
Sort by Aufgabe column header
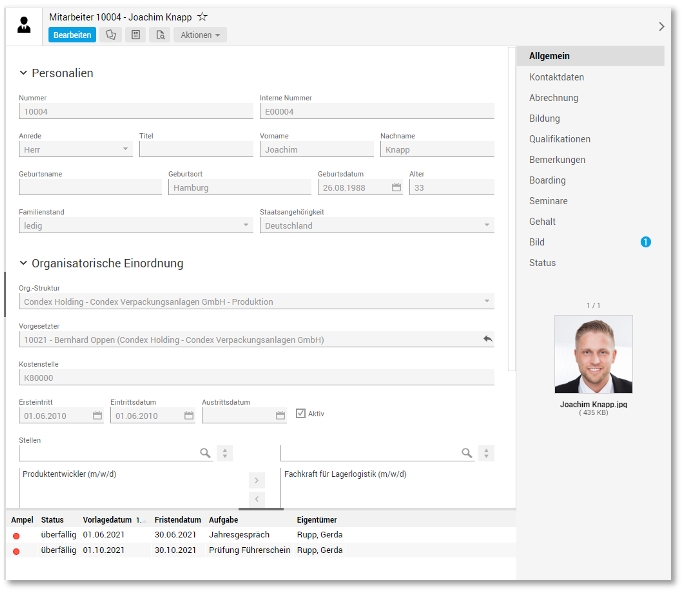tap(223, 520)
